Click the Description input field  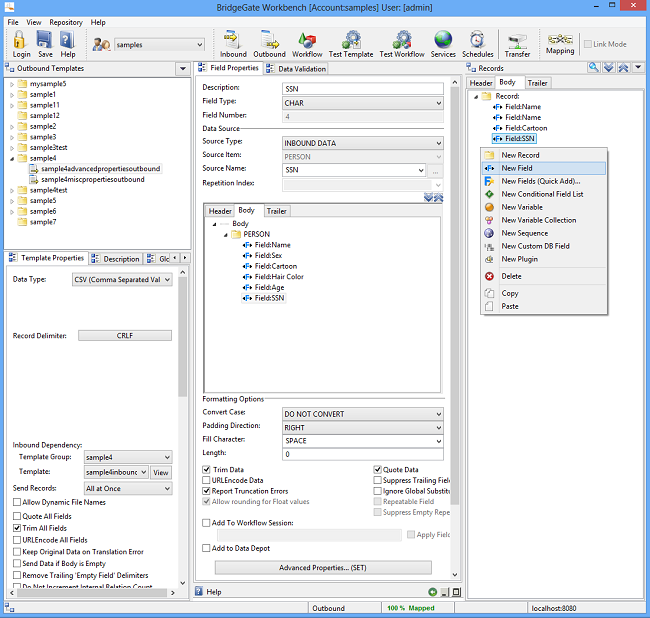[x=363, y=89]
